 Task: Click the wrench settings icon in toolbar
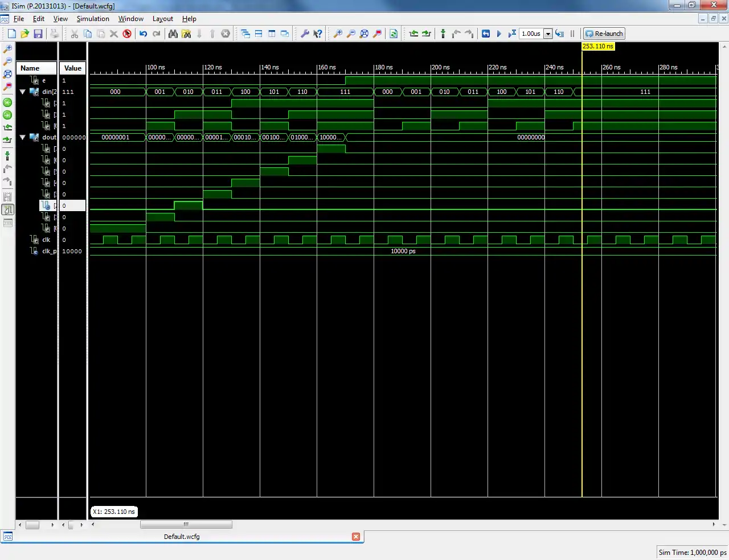pos(305,34)
